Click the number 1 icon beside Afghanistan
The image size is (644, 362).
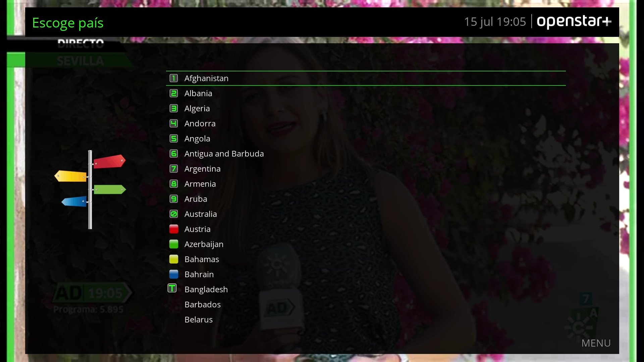click(173, 78)
